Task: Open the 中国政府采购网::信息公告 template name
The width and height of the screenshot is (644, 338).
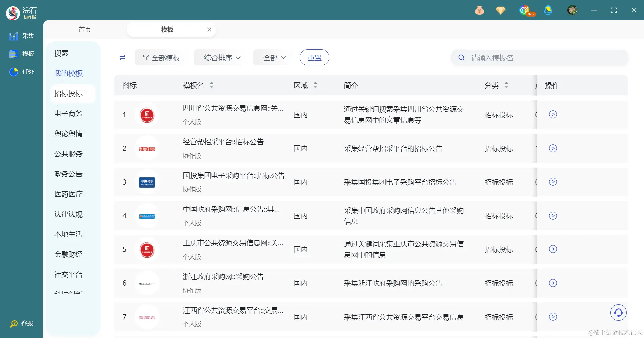Action: click(231, 209)
